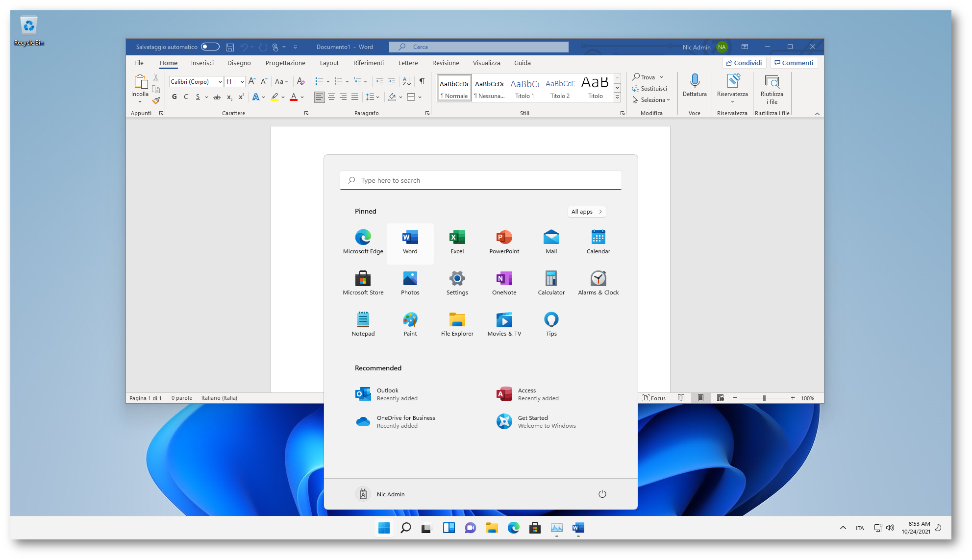Launch Excel from the Start menu

pos(457,238)
